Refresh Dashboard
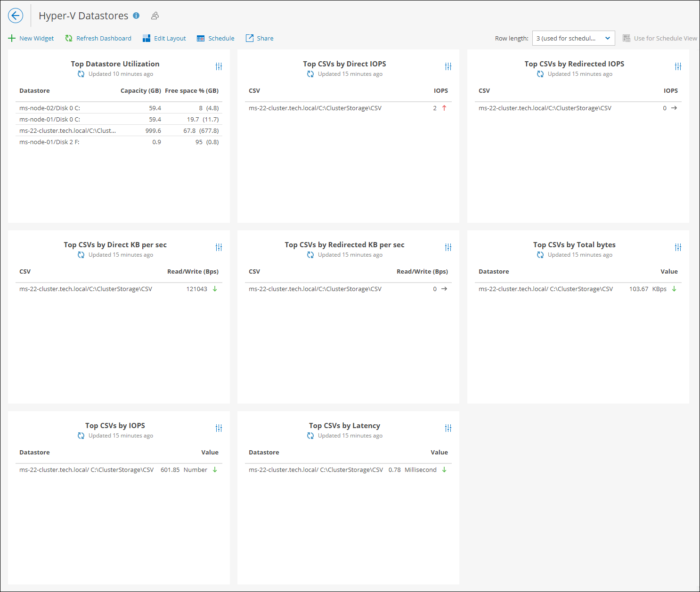The width and height of the screenshot is (700, 592). [98, 38]
